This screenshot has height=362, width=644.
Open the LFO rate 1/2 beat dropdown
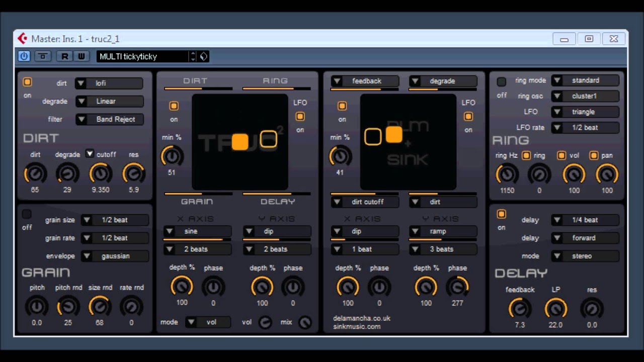pyautogui.click(x=585, y=128)
